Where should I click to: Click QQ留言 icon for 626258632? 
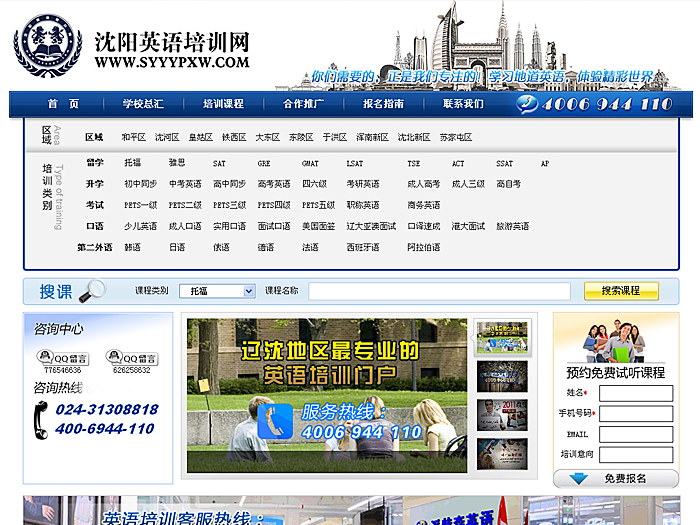coord(132,357)
